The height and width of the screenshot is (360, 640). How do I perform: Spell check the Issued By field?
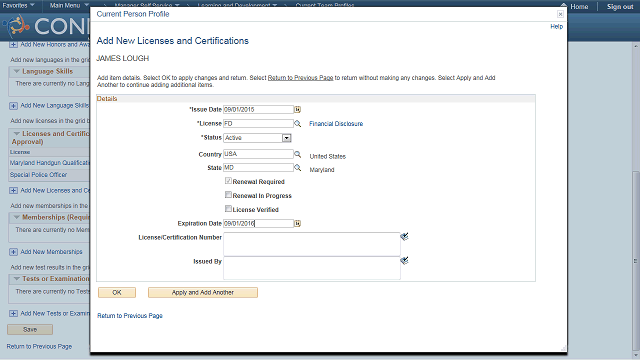404,260
